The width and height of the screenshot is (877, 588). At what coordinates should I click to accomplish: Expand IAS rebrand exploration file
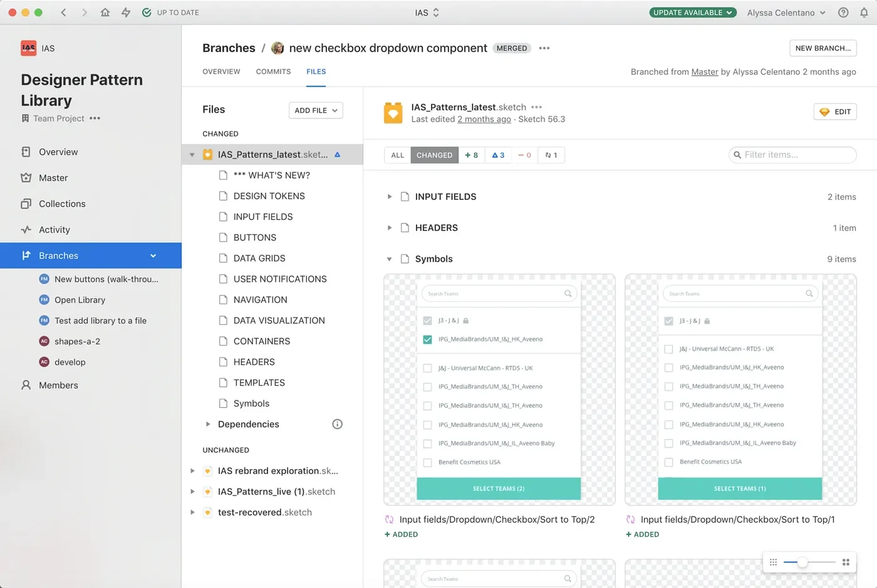coord(192,471)
